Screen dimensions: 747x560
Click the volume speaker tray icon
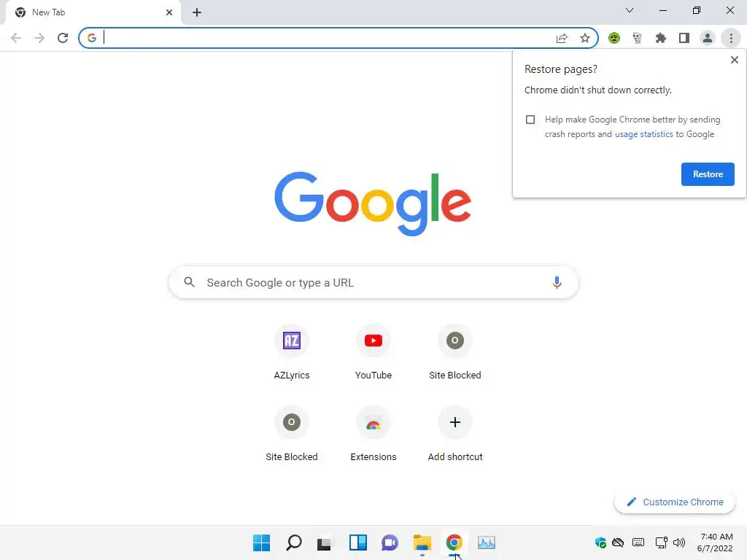(x=679, y=542)
